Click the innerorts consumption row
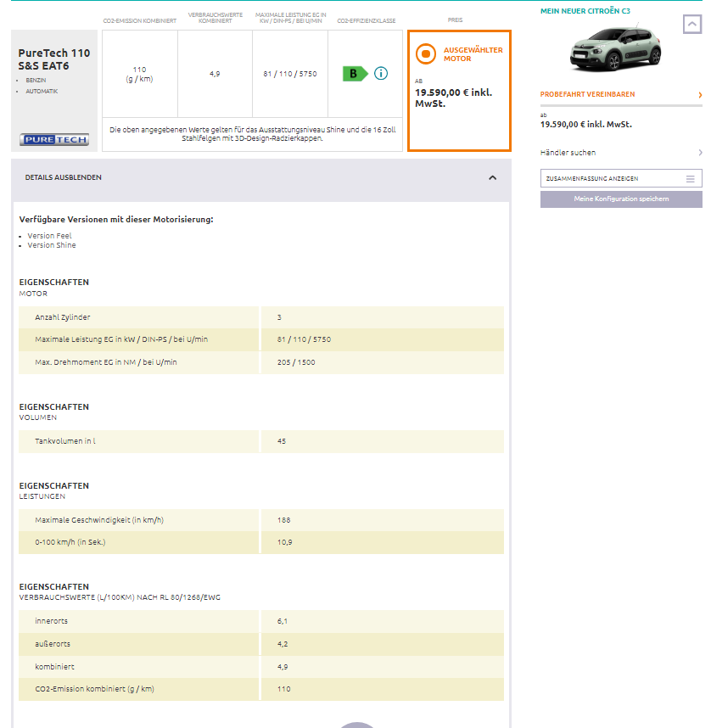Viewport: 711px width, 728px height. [261, 621]
